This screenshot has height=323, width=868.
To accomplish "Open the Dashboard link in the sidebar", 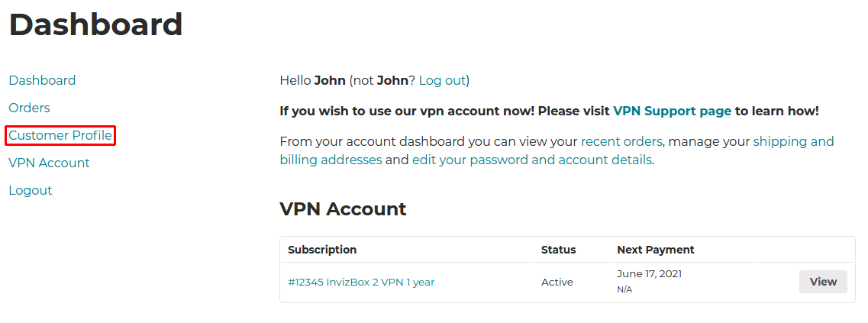I will pyautogui.click(x=42, y=80).
